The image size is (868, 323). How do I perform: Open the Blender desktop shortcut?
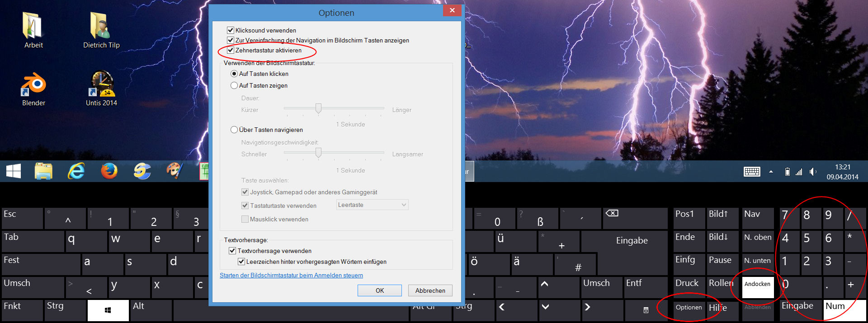tap(33, 85)
